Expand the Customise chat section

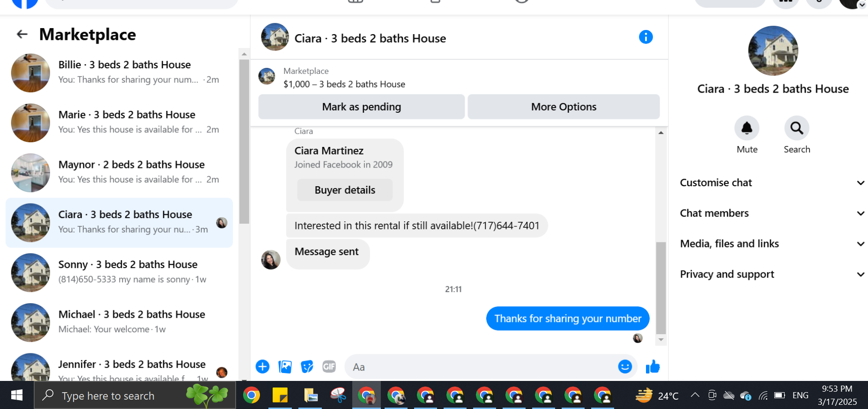[x=772, y=183]
